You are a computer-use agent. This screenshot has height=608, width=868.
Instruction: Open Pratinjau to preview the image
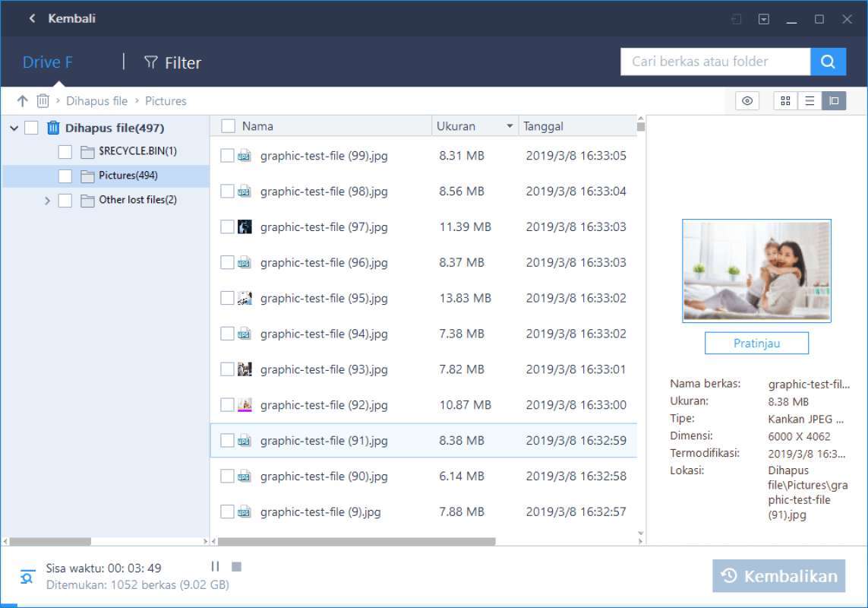(756, 343)
